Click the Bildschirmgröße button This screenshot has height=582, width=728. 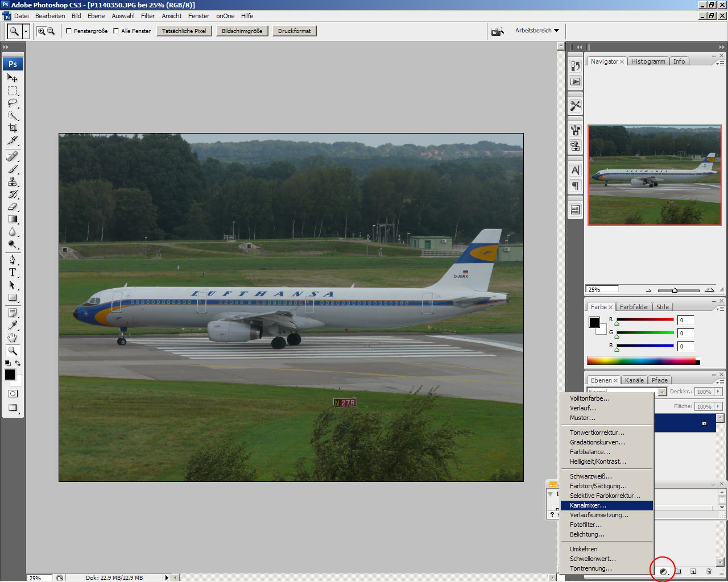[242, 31]
